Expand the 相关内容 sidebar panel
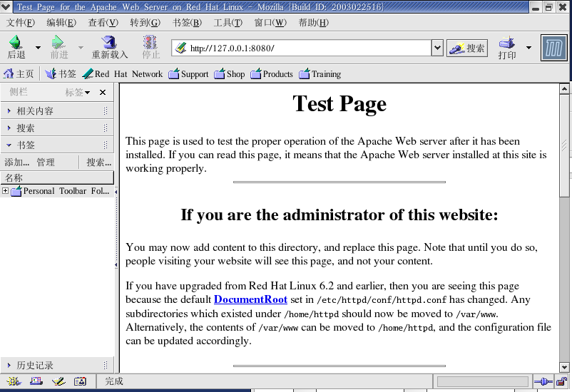This screenshot has height=392, width=572. (x=57, y=111)
